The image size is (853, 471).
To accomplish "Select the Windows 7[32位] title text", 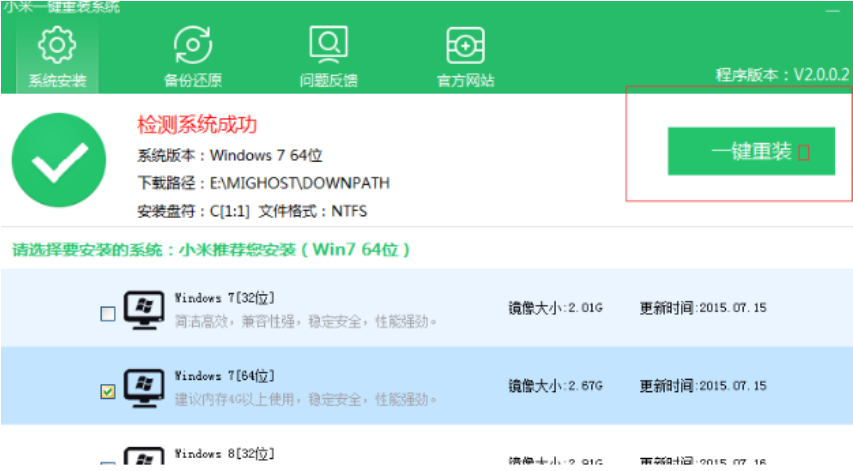I will coord(225,298).
